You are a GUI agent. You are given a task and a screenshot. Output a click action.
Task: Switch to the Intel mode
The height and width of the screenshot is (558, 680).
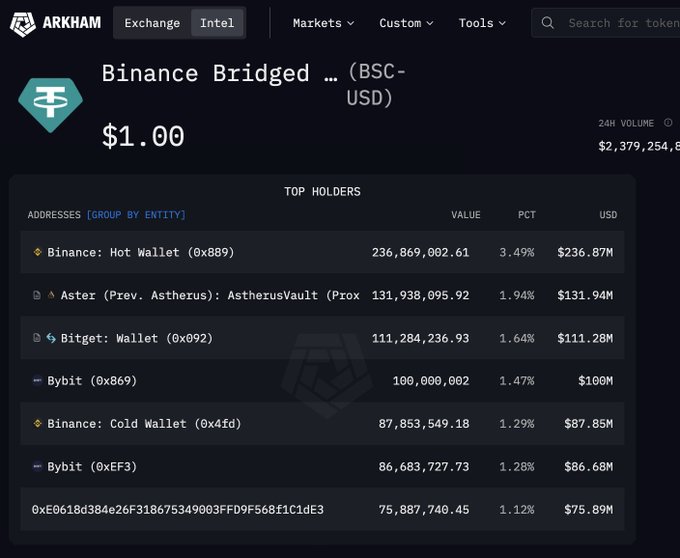point(217,23)
